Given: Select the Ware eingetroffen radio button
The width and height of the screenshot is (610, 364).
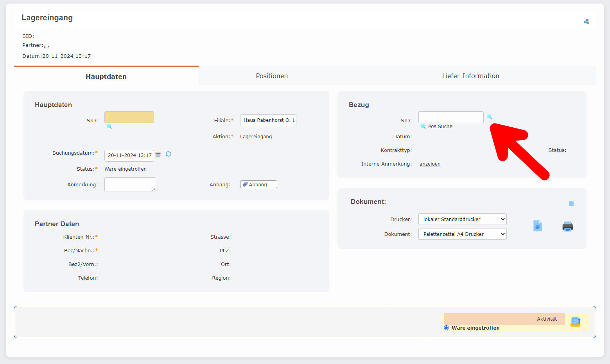Looking at the screenshot, I should click(446, 328).
